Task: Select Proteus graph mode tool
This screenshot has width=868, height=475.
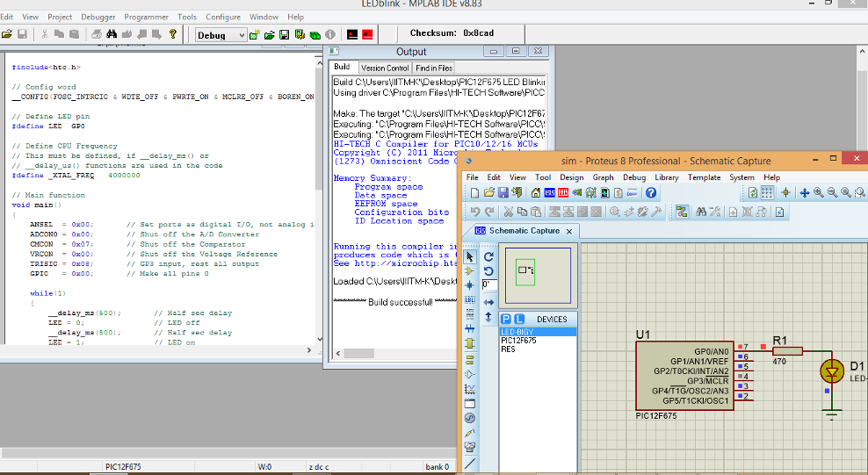Action: coord(470,389)
